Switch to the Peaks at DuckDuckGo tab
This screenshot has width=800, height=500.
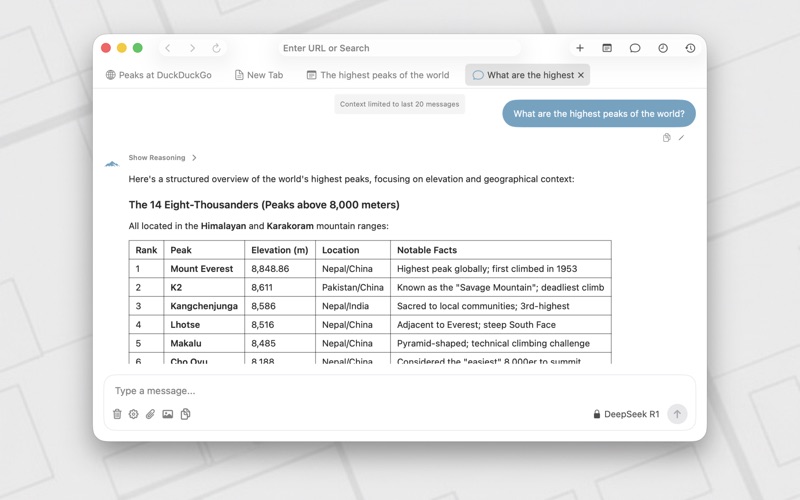[159, 75]
